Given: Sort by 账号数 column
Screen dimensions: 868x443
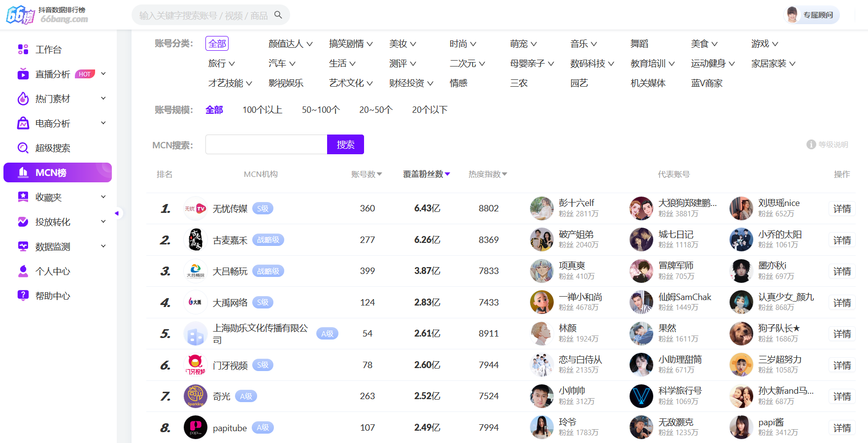Looking at the screenshot, I should click(367, 174).
